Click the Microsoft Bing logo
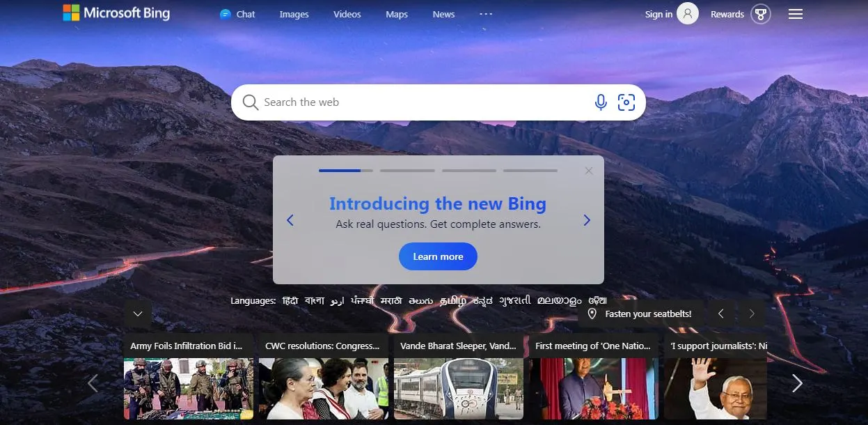The height and width of the screenshot is (425, 868). pyautogui.click(x=116, y=13)
